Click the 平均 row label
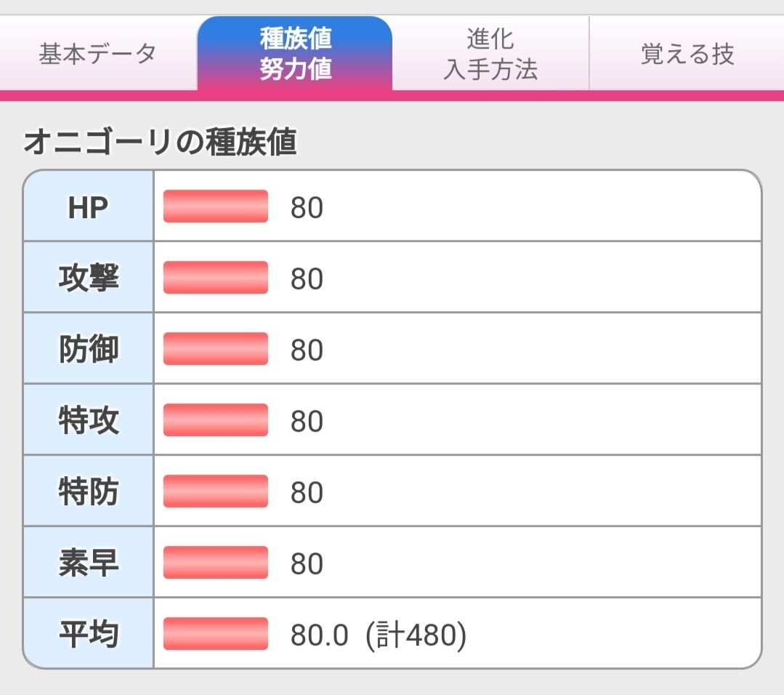The width and height of the screenshot is (784, 695). pos(89,633)
